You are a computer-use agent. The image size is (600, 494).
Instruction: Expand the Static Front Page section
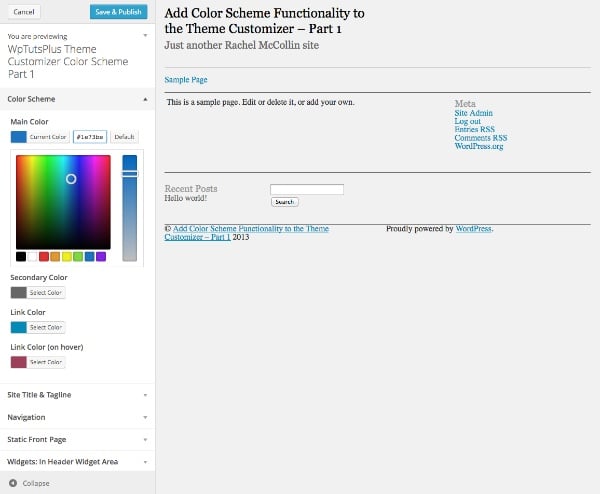77,439
